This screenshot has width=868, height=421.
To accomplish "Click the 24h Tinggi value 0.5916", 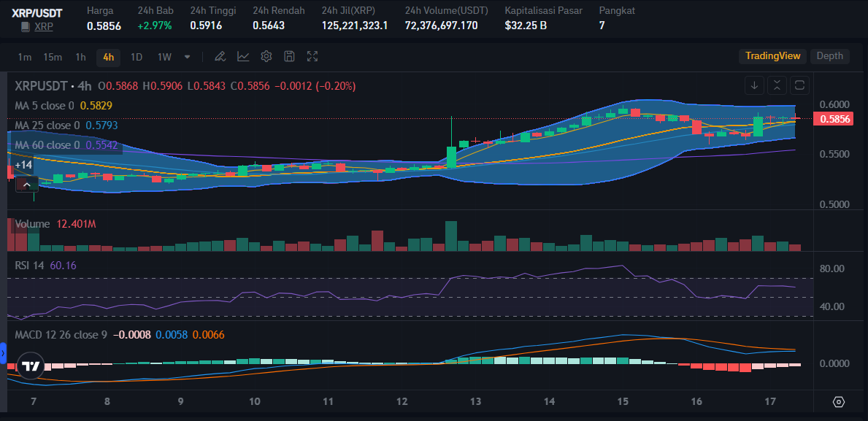I will coord(206,26).
